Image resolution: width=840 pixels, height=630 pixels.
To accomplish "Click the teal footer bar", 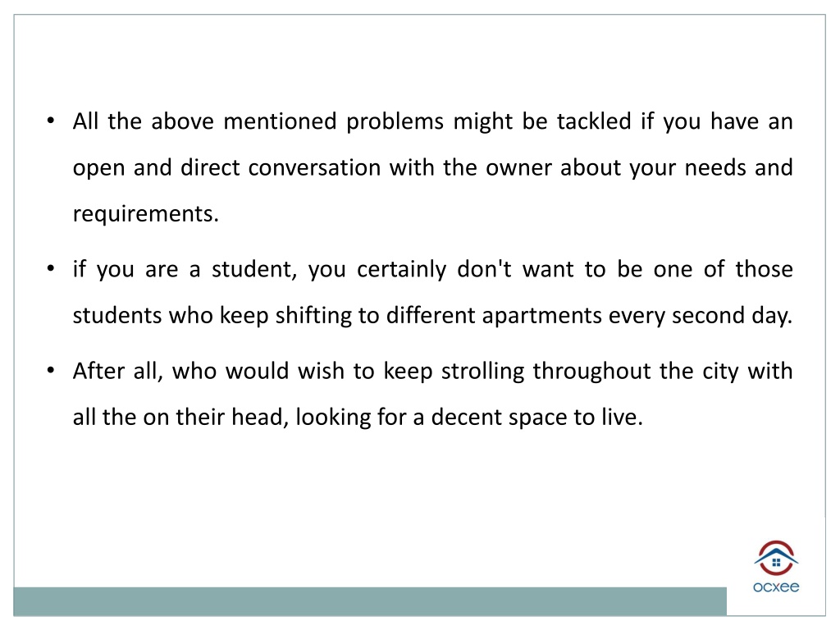I will (370, 601).
